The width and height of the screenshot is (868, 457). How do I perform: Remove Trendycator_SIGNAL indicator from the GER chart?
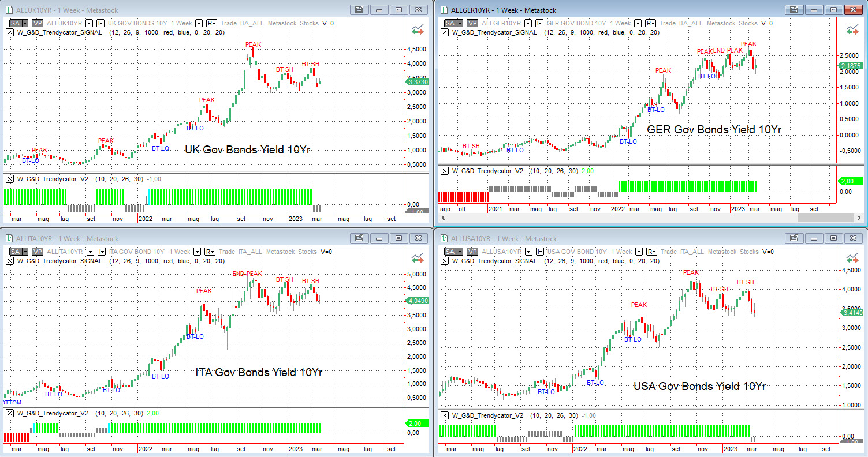click(x=444, y=32)
